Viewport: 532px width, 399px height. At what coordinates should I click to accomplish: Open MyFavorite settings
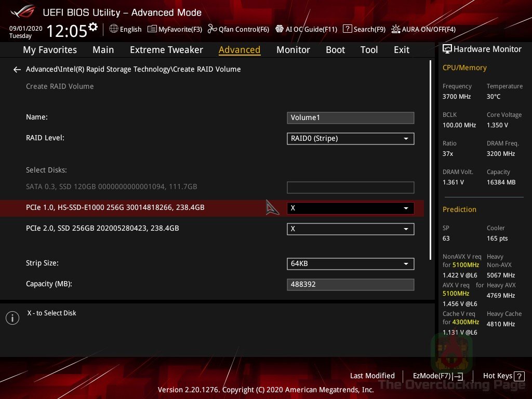(x=175, y=29)
